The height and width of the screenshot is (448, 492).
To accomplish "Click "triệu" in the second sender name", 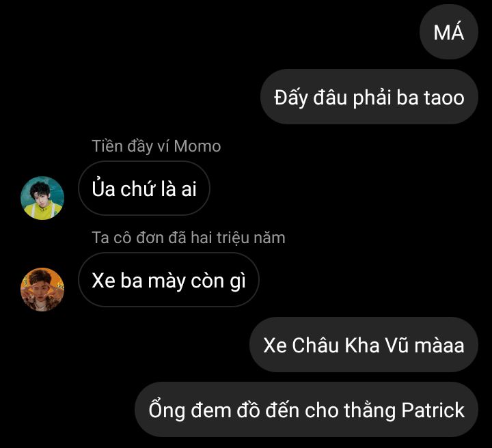I will (x=232, y=238).
